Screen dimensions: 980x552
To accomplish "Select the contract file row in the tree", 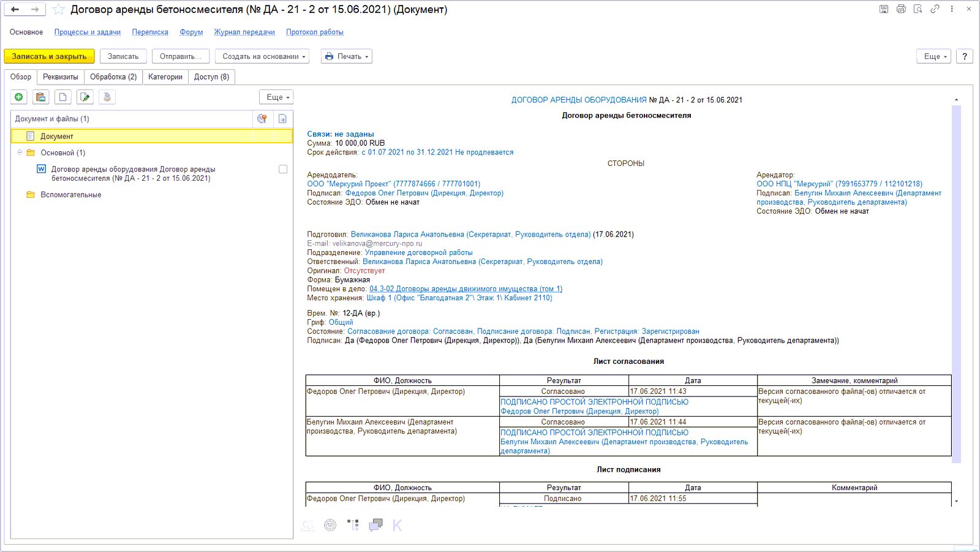I will 152,173.
